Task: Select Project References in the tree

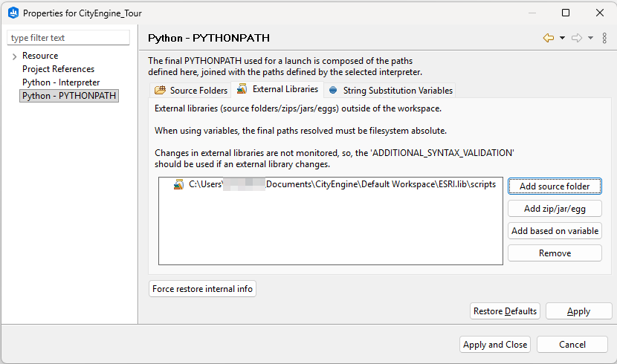Action: tap(58, 69)
